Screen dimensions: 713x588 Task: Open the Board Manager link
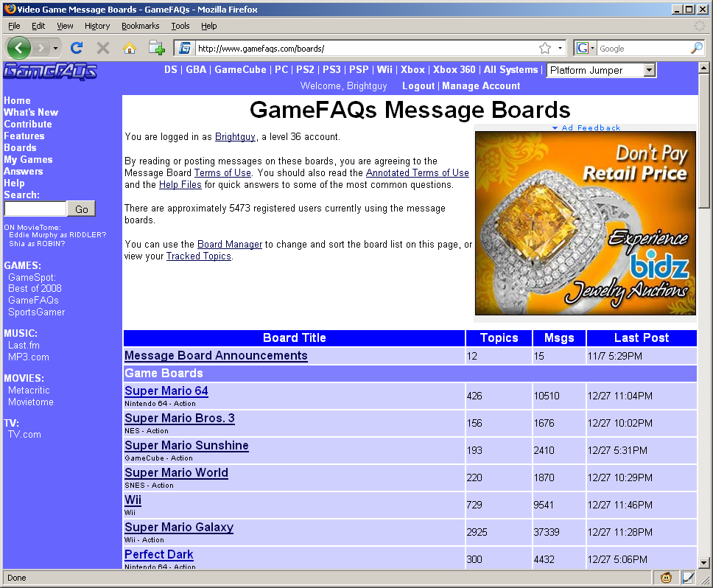tap(230, 244)
